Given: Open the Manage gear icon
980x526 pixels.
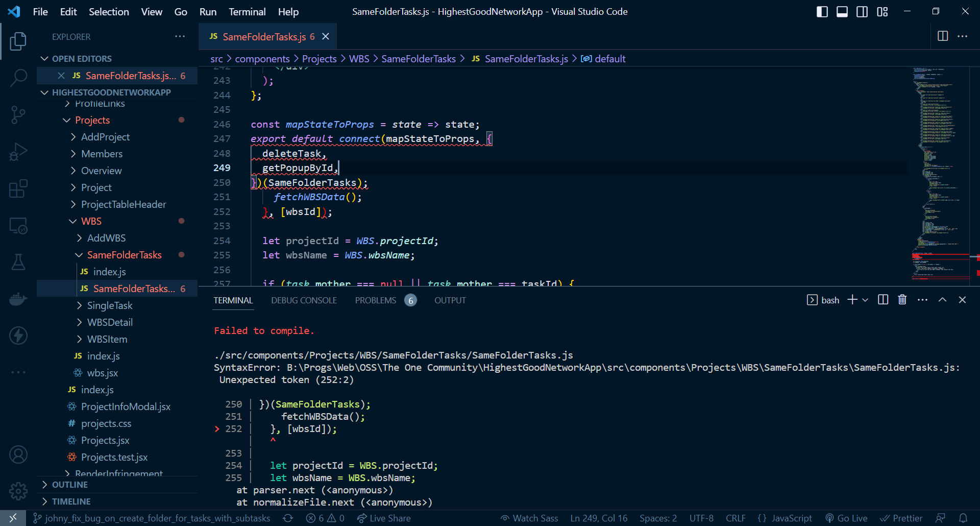Looking at the screenshot, I should point(18,491).
